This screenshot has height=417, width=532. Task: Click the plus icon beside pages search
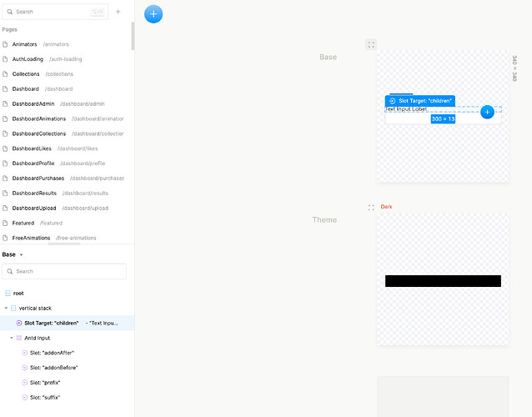point(118,12)
